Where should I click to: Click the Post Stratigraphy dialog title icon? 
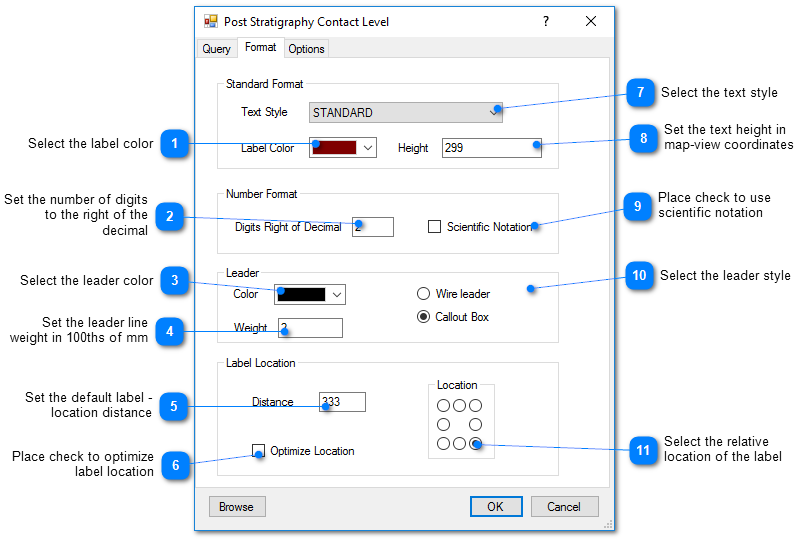tap(211, 21)
